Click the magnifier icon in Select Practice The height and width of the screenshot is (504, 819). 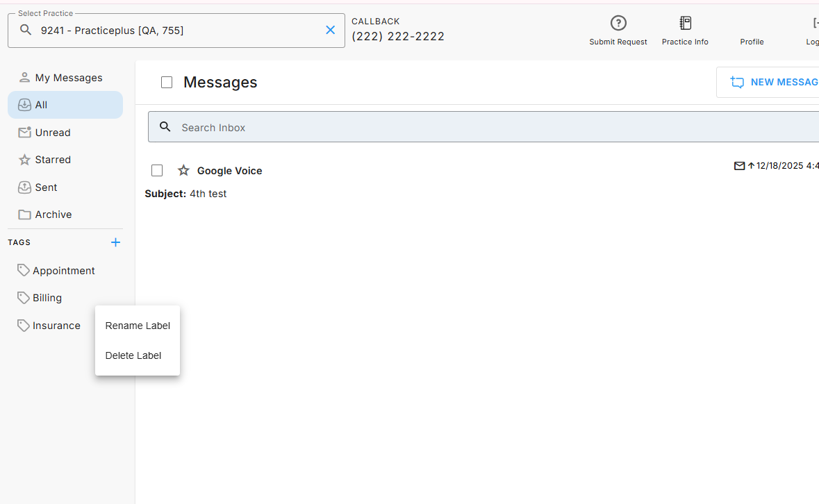26,30
